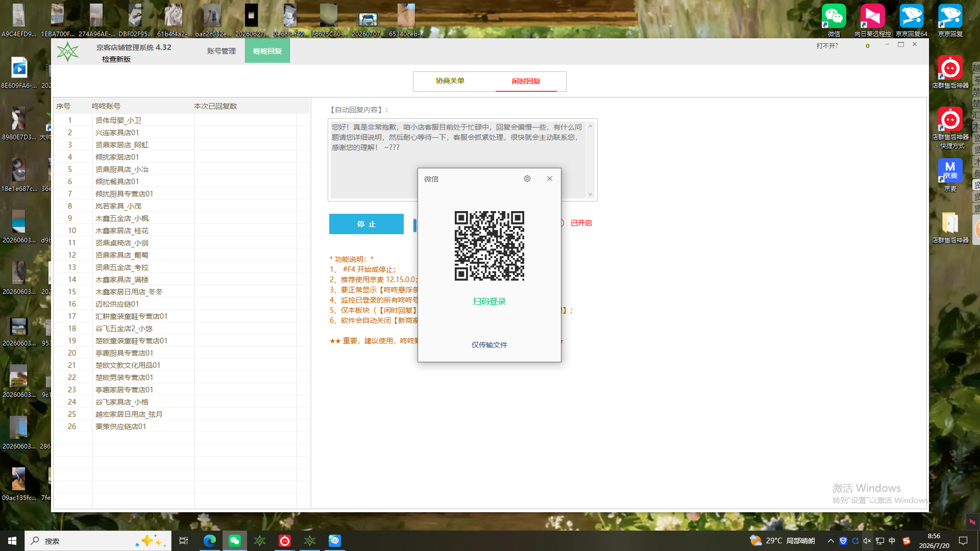Select the account row 汇耕童装童鞋专营店01
Screen dimensions: 980x551
[182, 316]
